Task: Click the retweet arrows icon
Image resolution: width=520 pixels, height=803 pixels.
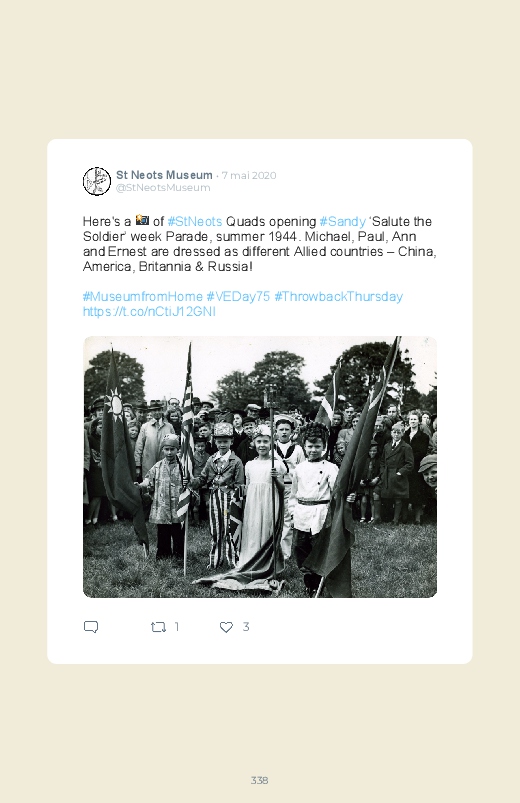Action: (158, 627)
